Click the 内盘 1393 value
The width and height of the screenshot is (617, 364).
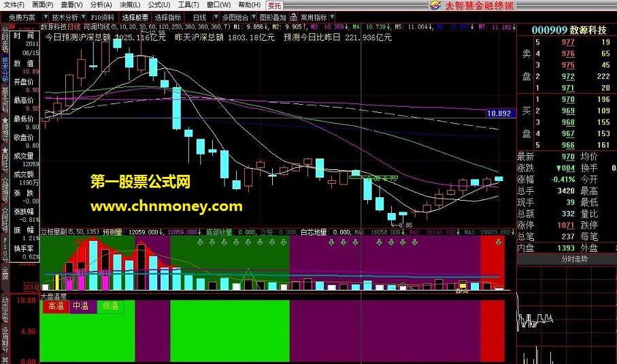pos(566,248)
